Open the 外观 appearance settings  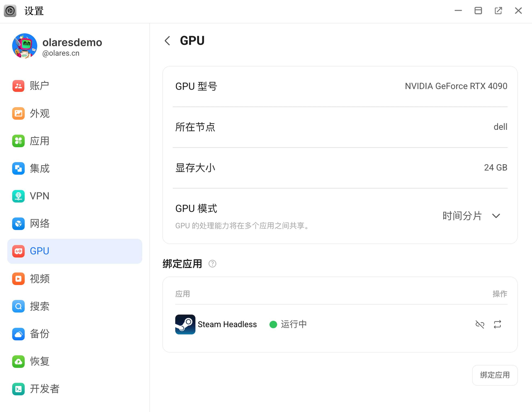pos(39,113)
